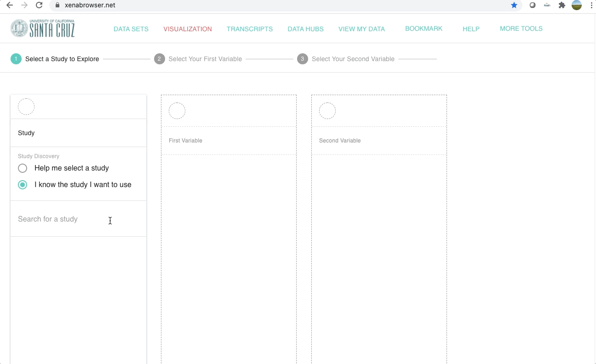Click the gray circular extension icon

point(533,5)
